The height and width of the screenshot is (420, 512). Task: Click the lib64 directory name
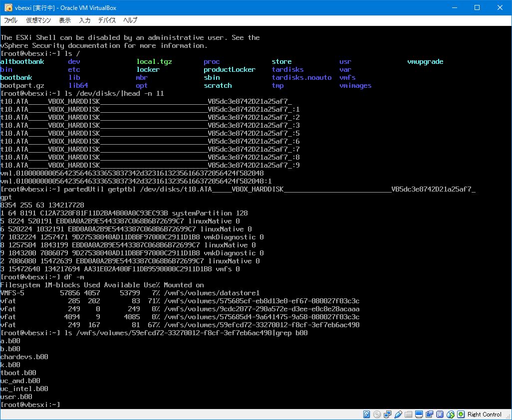point(78,85)
